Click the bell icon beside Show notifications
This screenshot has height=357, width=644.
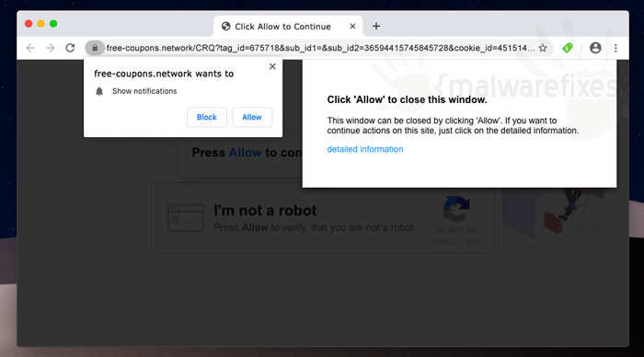(x=99, y=91)
